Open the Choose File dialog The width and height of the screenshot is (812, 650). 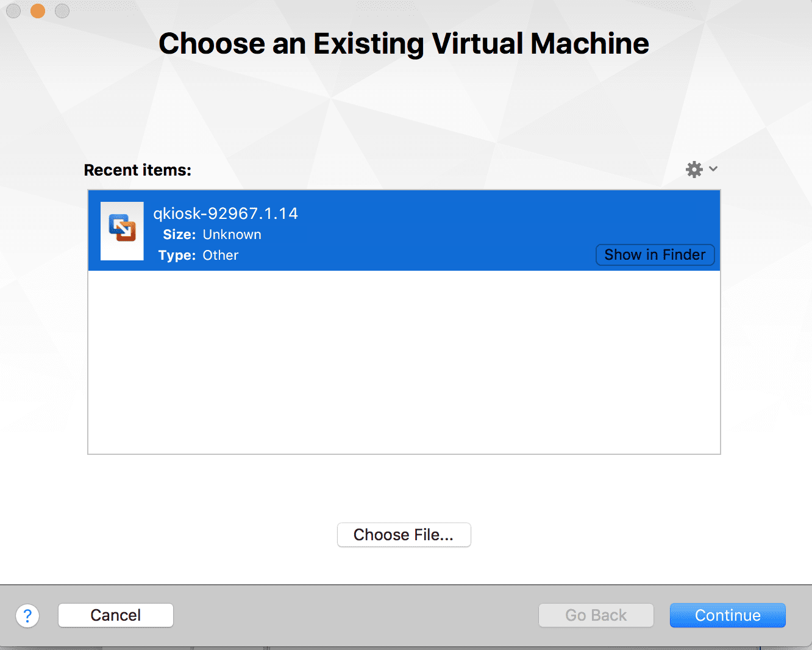[x=404, y=535]
